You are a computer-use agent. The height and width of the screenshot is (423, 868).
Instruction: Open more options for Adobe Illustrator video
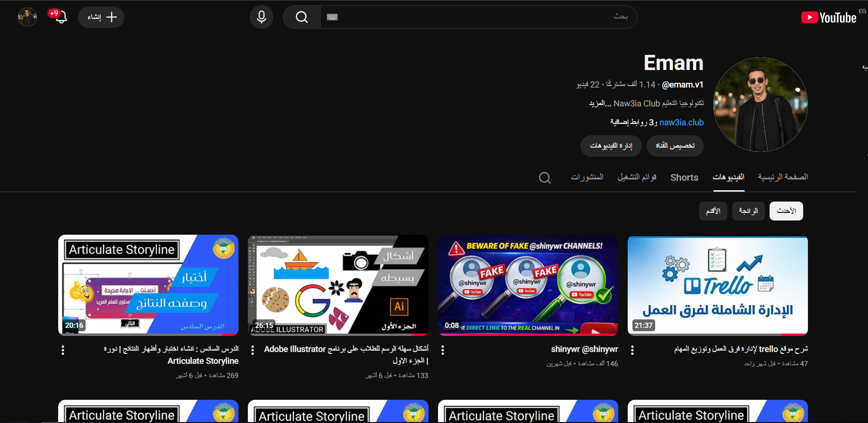[x=253, y=350]
